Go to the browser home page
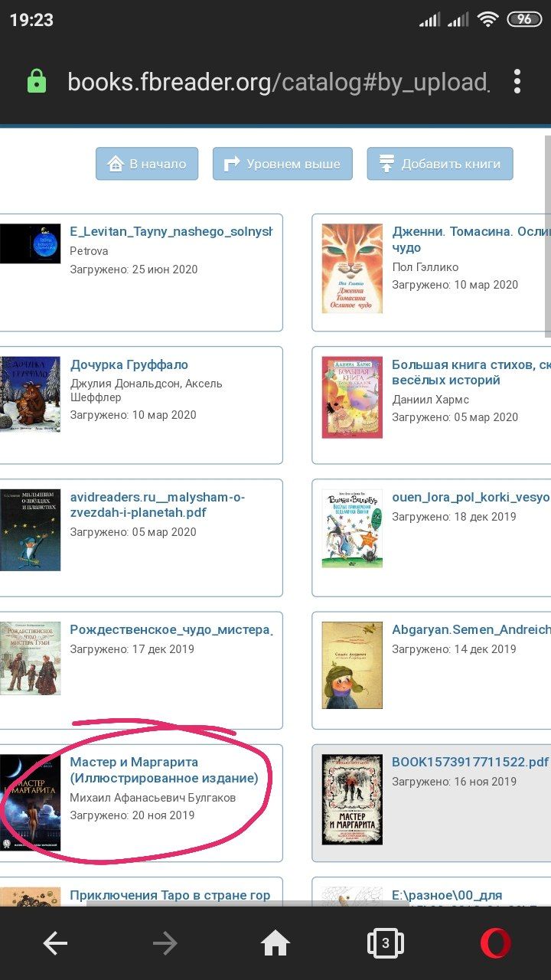This screenshot has width=551, height=980. [x=275, y=943]
